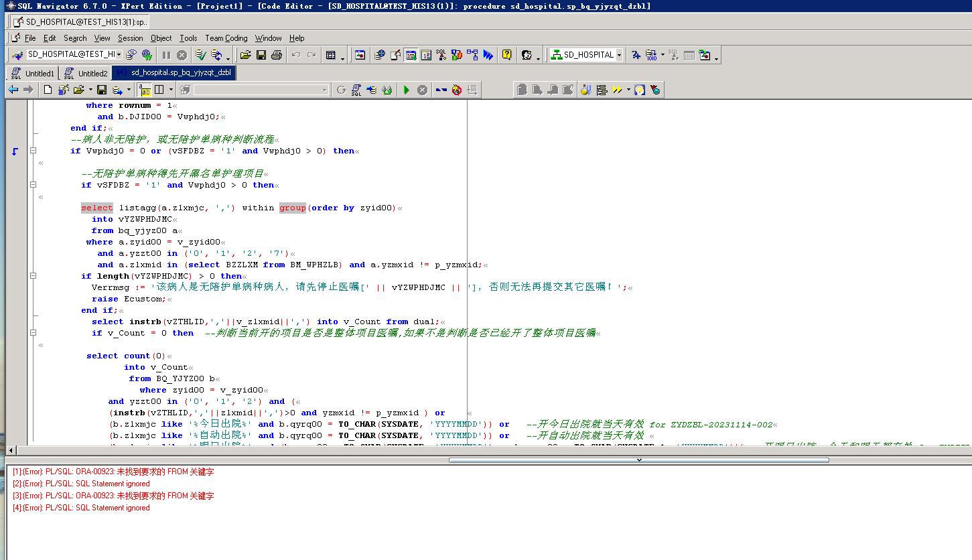Open the Session menu
Screen dimensions: 972x560
click(x=130, y=38)
